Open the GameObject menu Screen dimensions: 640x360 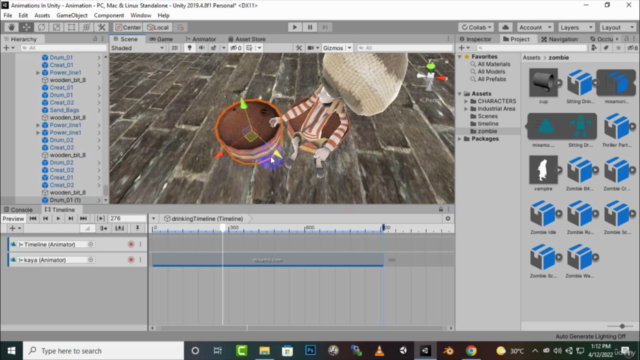pyautogui.click(x=72, y=16)
